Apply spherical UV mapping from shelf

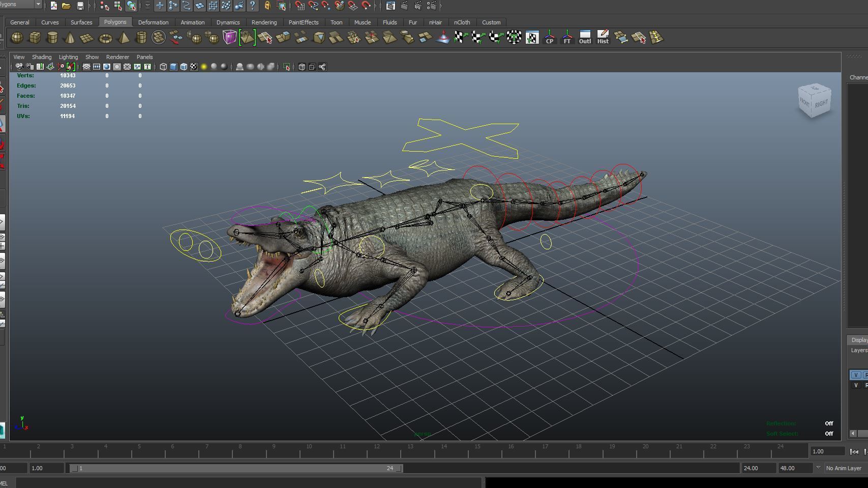click(x=496, y=38)
